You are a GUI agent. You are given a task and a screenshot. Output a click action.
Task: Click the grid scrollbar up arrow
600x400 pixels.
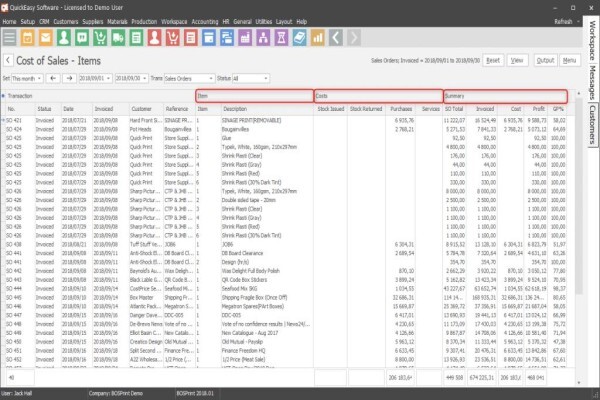click(x=578, y=93)
